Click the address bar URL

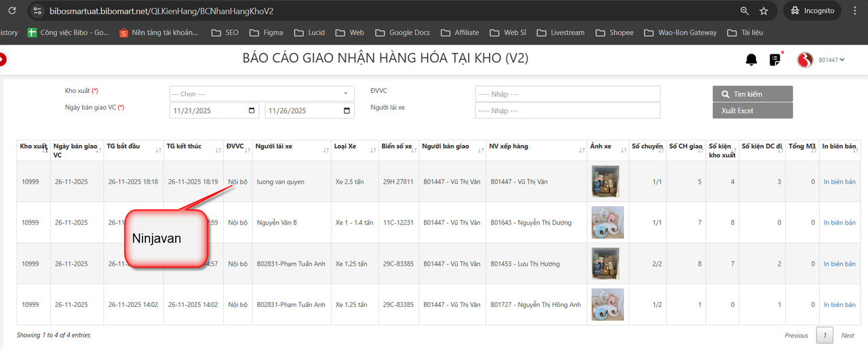click(161, 11)
